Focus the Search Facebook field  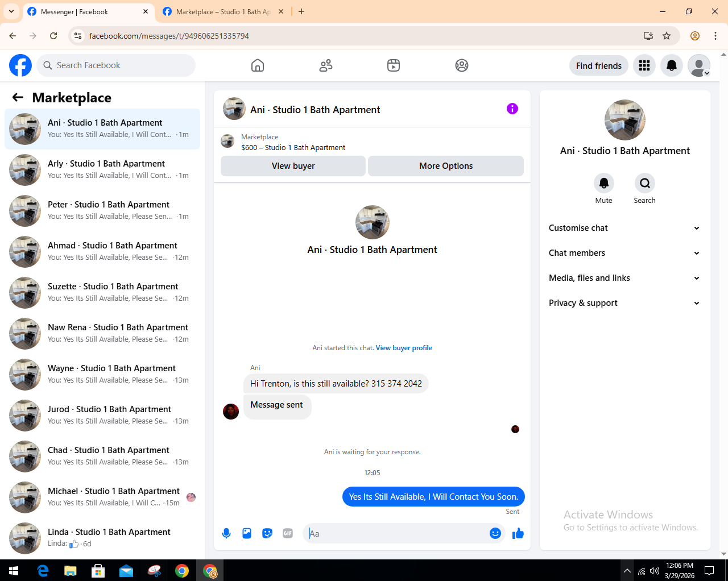pyautogui.click(x=116, y=65)
